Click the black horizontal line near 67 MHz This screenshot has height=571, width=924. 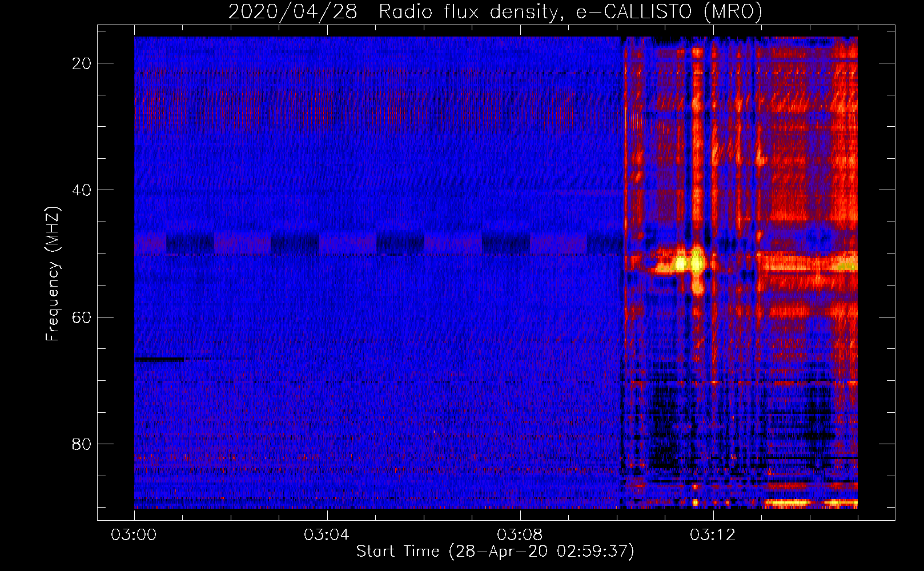point(159,359)
